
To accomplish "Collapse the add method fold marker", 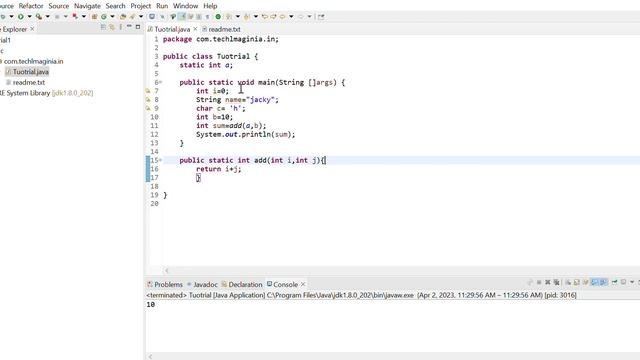I will 160,160.
